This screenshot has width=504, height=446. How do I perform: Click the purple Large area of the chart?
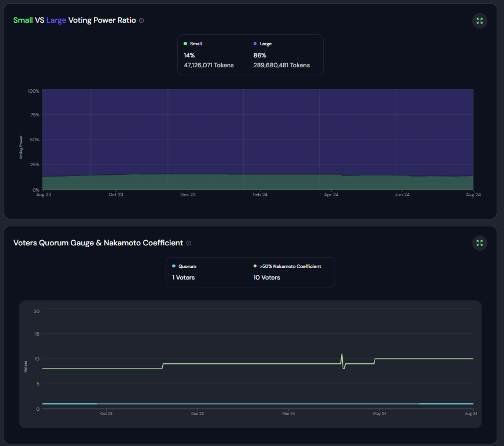click(x=258, y=131)
